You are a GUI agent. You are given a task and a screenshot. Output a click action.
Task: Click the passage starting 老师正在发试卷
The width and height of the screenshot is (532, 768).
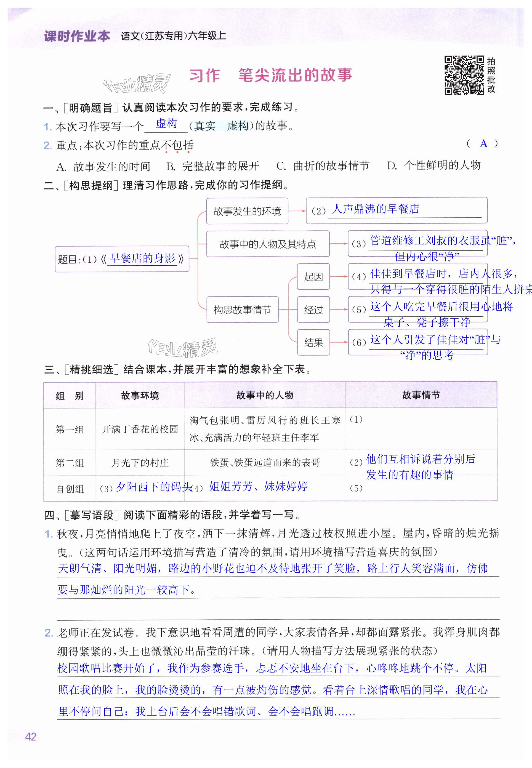(278, 641)
